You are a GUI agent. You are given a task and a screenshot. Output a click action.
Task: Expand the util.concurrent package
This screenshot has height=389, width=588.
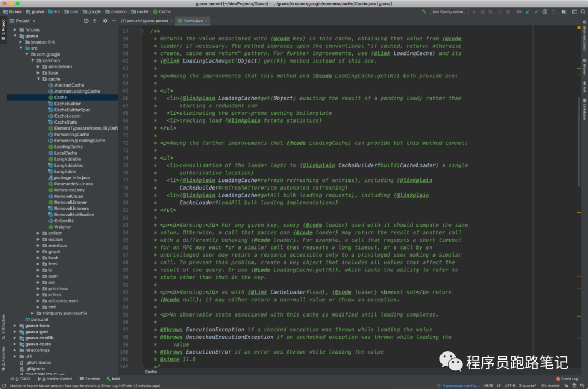point(38,301)
